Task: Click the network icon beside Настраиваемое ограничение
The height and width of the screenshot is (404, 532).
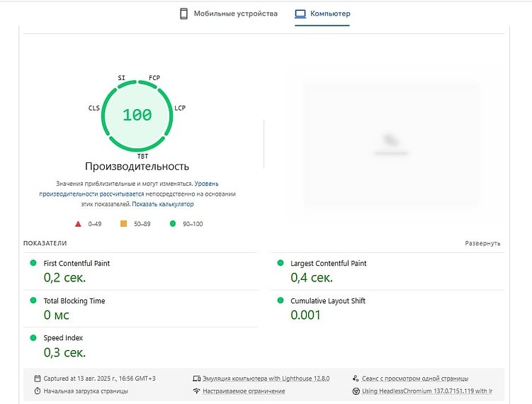Action: [196, 391]
